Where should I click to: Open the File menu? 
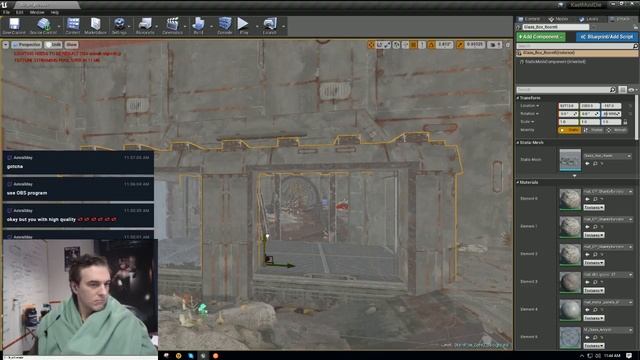tap(6, 13)
